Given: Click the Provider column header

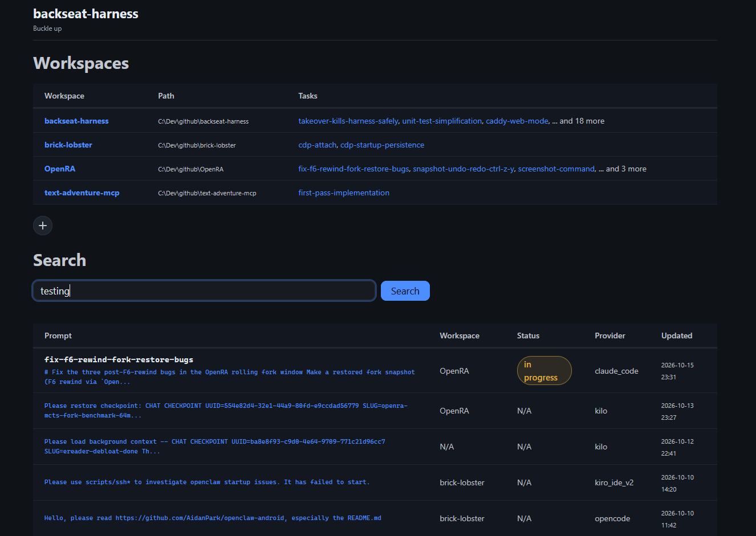Looking at the screenshot, I should (x=610, y=335).
